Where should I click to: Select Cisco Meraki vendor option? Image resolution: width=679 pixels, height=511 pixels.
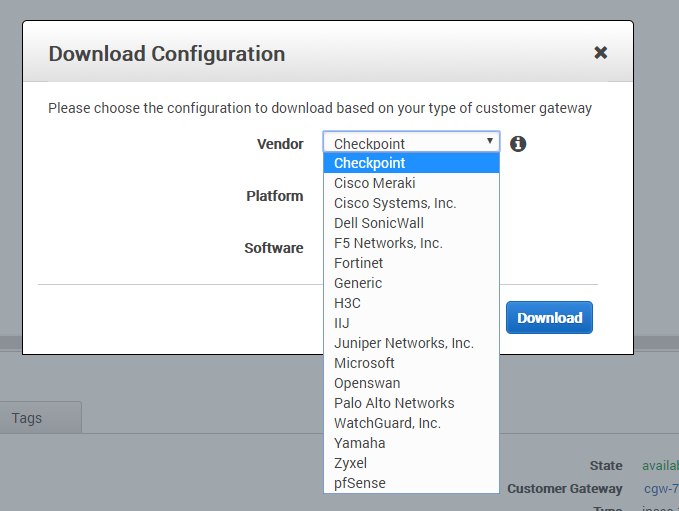pyautogui.click(x=411, y=183)
